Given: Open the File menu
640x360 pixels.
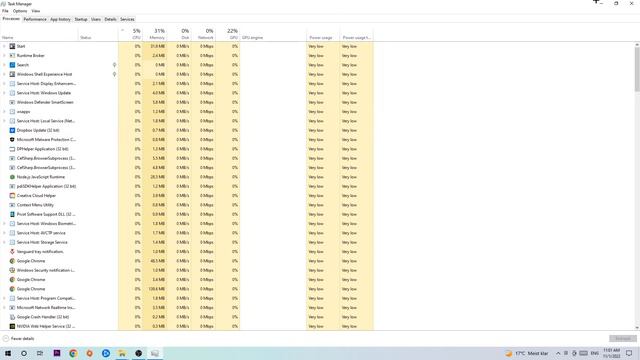Looking at the screenshot, I should (x=5, y=11).
